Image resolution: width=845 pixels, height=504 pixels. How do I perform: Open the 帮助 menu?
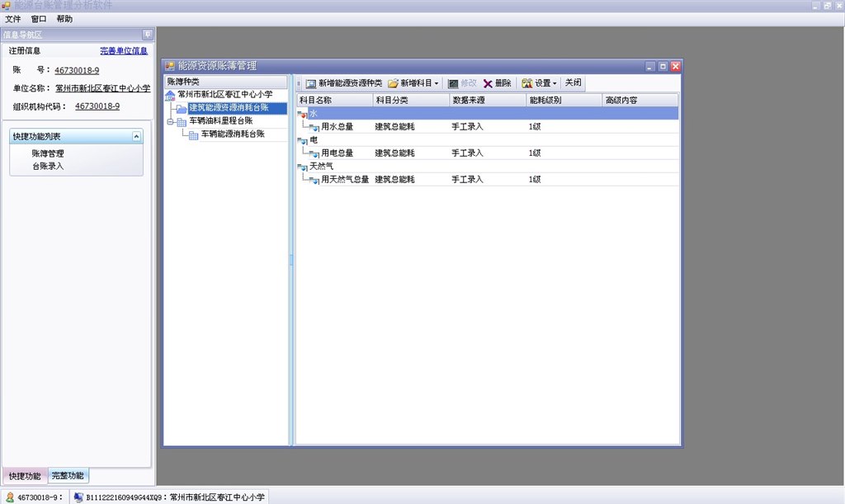coord(64,19)
